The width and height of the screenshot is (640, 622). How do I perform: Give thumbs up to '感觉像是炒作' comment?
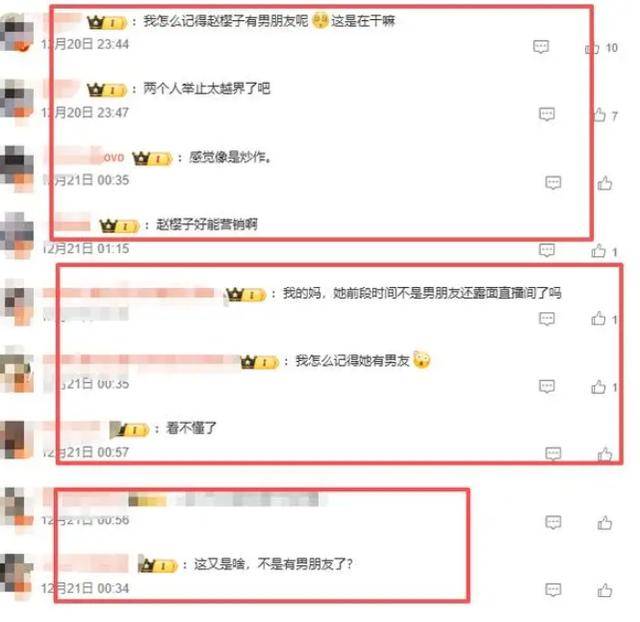click(x=604, y=183)
